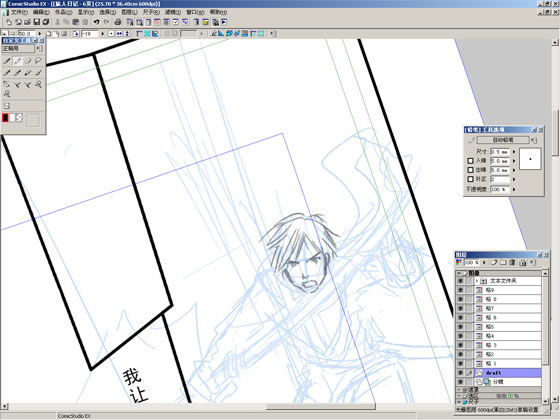The height and width of the screenshot is (420, 560).
Task: Open the 显示 menu
Action: click(x=86, y=12)
